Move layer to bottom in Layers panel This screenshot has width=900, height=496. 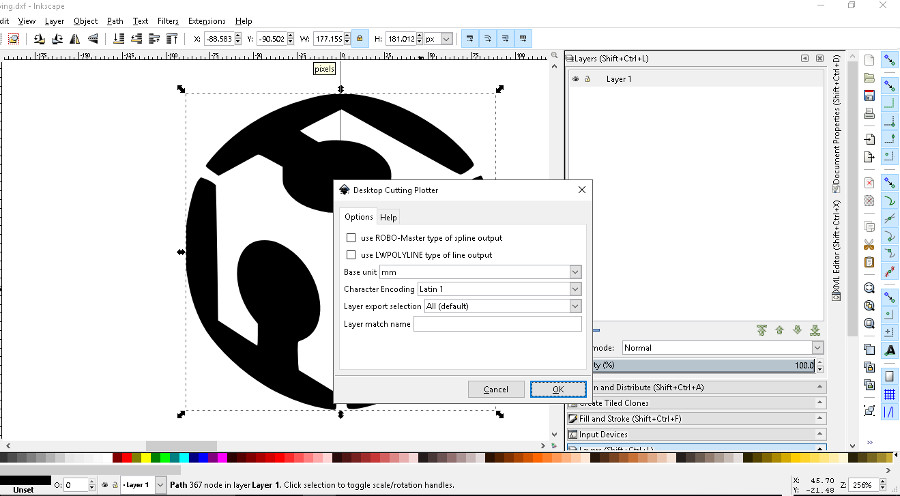coord(815,330)
